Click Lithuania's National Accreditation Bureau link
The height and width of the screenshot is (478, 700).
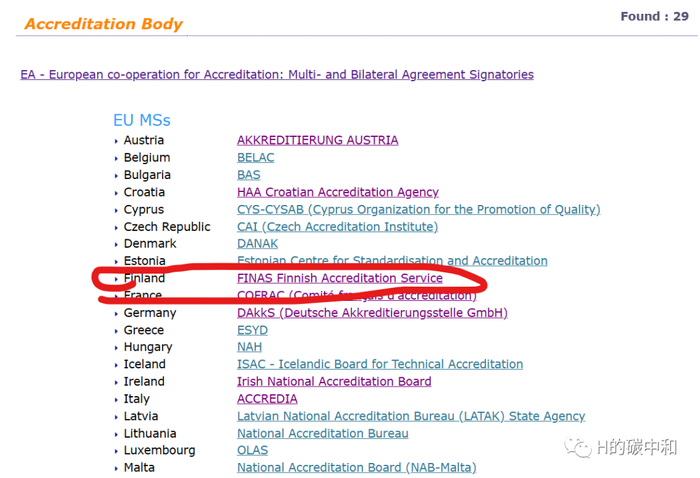point(322,434)
